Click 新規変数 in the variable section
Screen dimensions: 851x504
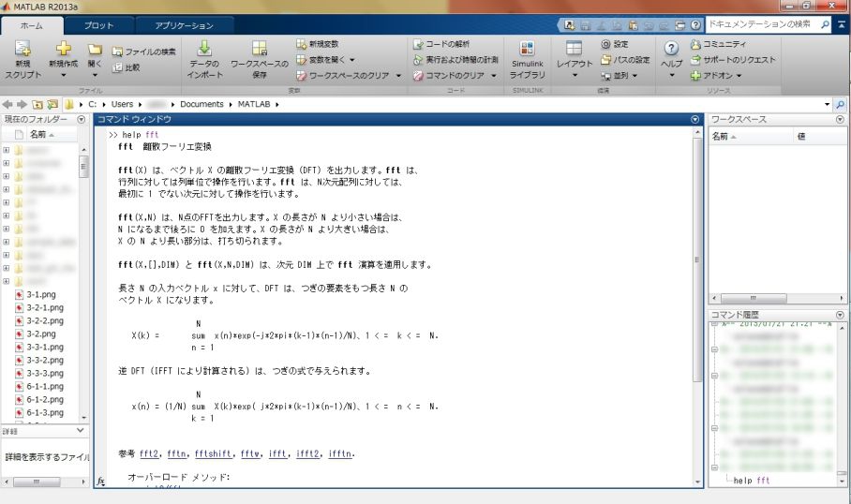(318, 44)
